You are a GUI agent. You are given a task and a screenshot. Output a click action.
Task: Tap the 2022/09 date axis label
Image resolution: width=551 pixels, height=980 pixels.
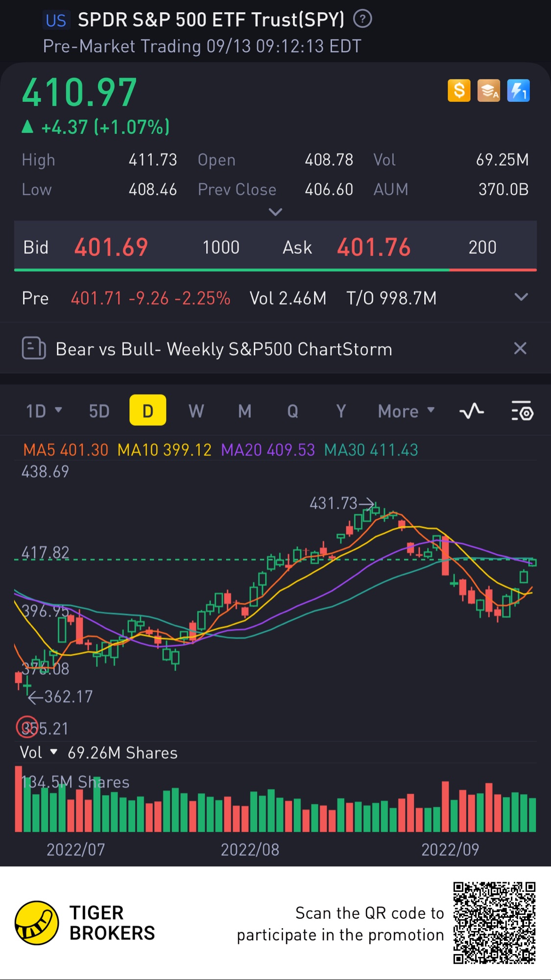pyautogui.click(x=450, y=849)
